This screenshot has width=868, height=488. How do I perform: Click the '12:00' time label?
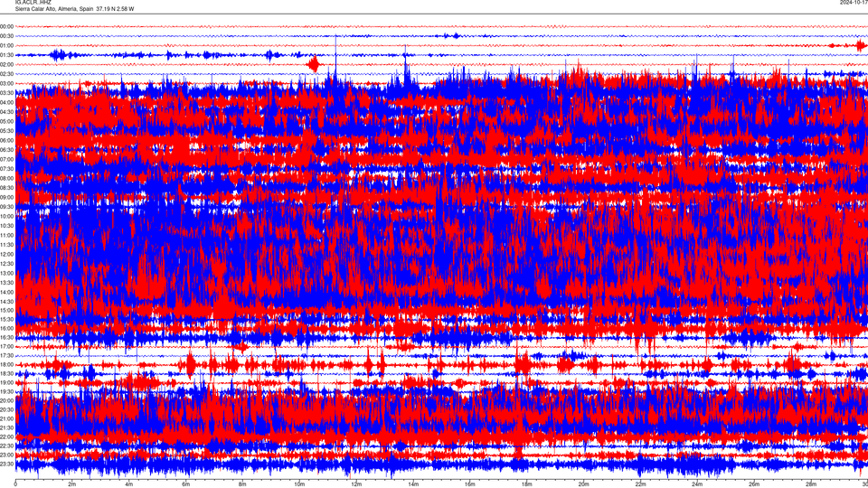(x=7, y=254)
